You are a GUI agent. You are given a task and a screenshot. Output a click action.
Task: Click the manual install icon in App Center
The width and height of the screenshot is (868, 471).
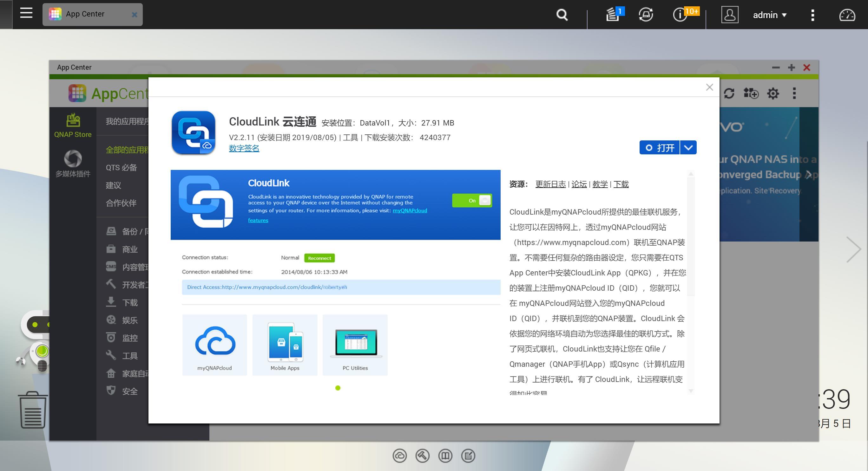tap(751, 93)
